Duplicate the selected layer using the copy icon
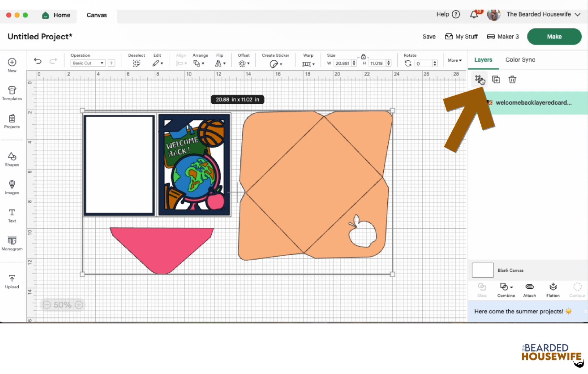The height and width of the screenshot is (374, 588). coord(495,79)
